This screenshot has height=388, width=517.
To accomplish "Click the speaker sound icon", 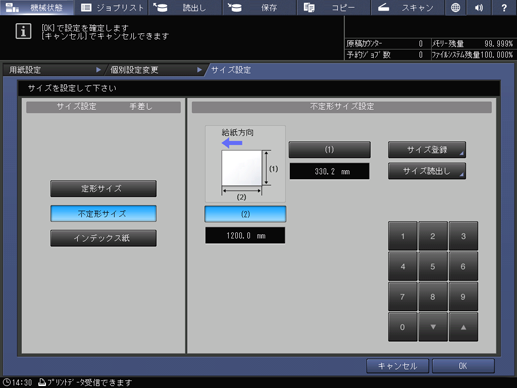I will coord(479,7).
